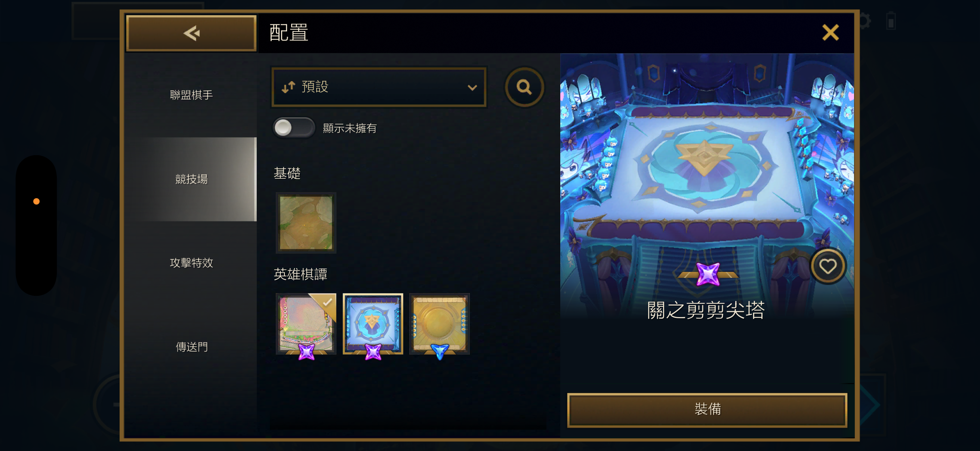Select the golden arena thumbnail
The width and height of the screenshot is (980, 451).
coord(440,324)
